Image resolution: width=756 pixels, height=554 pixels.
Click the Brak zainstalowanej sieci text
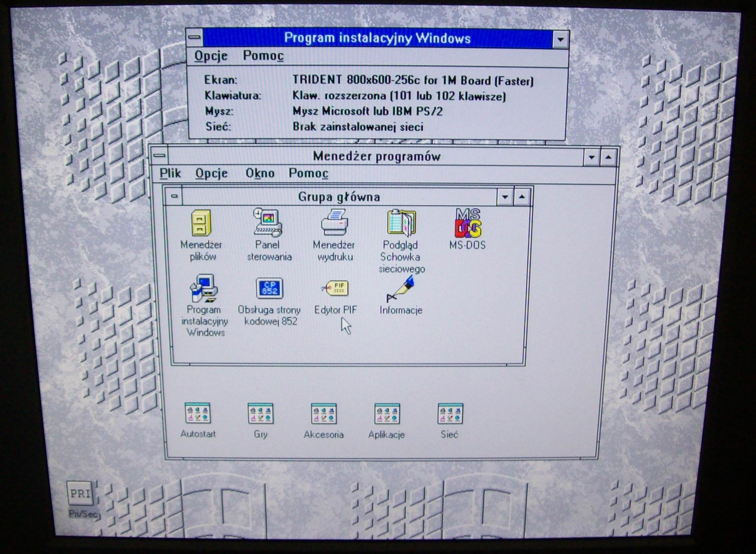(358, 127)
